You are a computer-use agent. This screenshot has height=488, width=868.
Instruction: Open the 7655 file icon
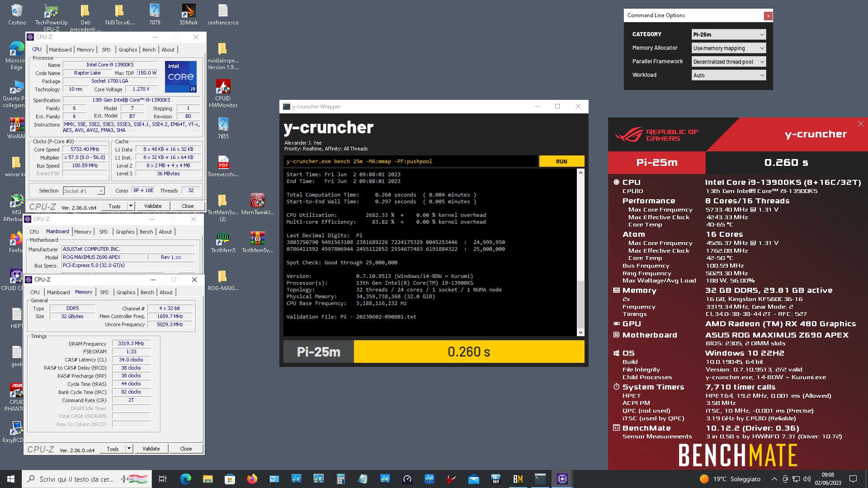[x=223, y=128]
